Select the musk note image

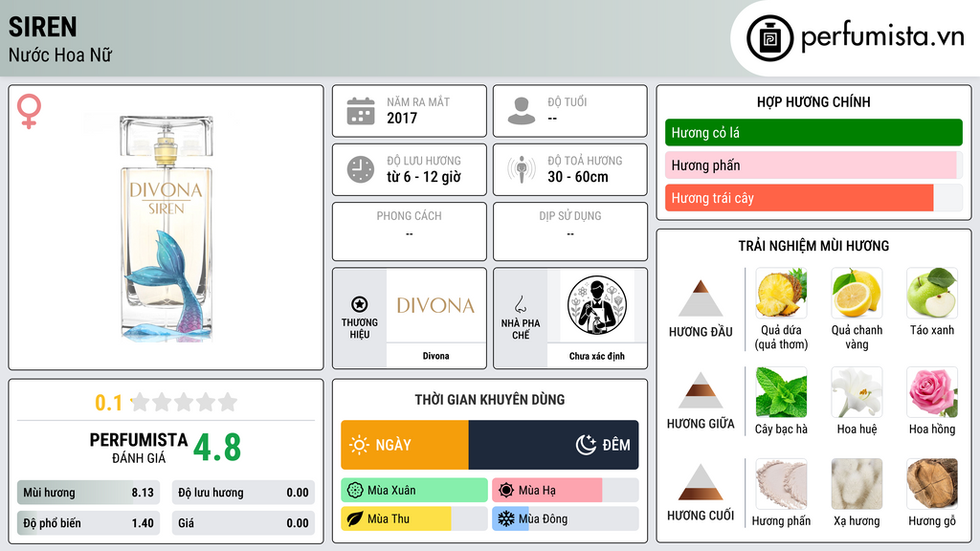857,483
